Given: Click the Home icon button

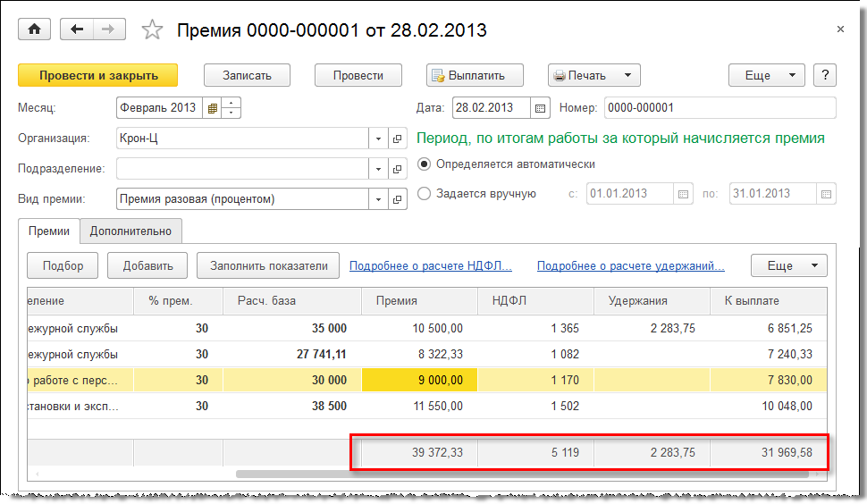Looking at the screenshot, I should pos(35,29).
